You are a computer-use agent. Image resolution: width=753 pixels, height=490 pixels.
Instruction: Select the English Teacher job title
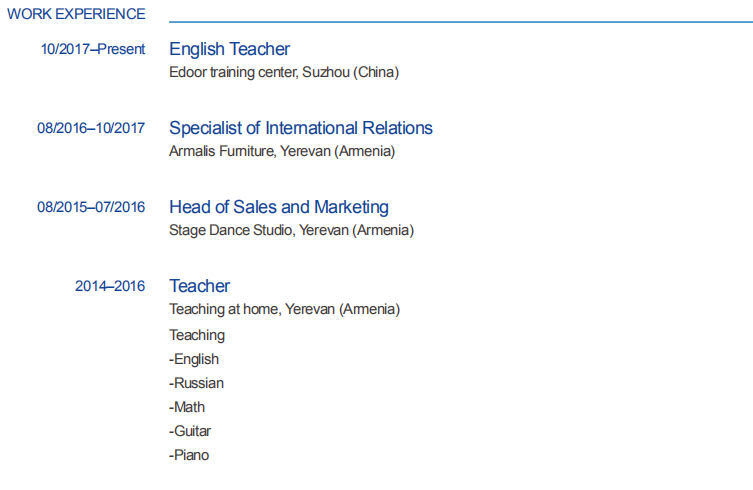point(229,49)
